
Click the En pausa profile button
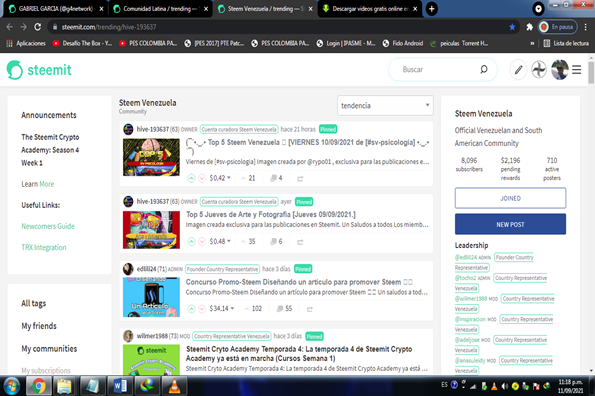(x=557, y=27)
